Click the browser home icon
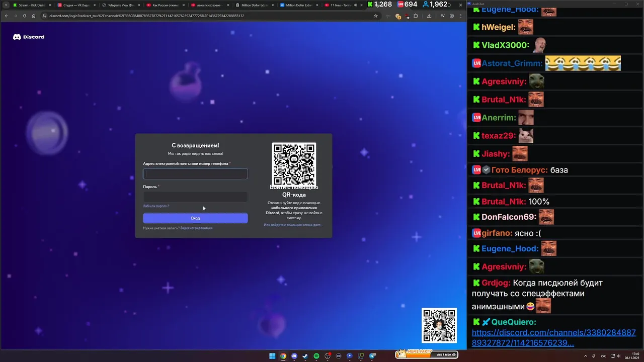 [34, 16]
